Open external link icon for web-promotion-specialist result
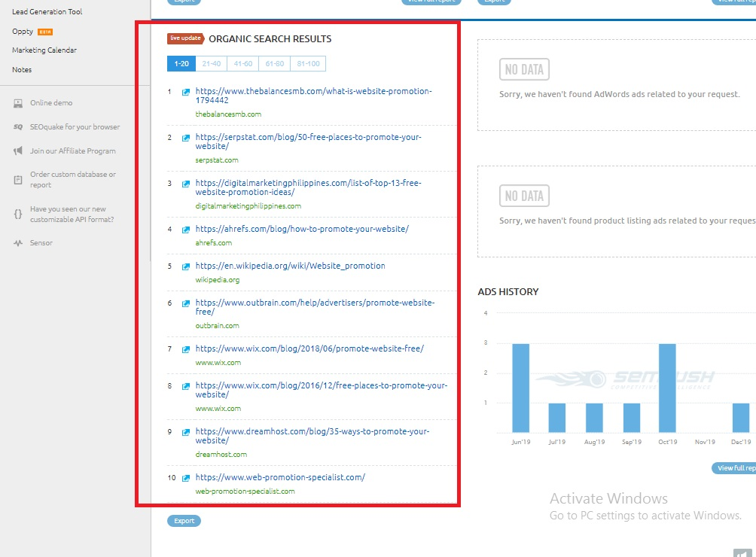The height and width of the screenshot is (557, 756). [x=186, y=478]
